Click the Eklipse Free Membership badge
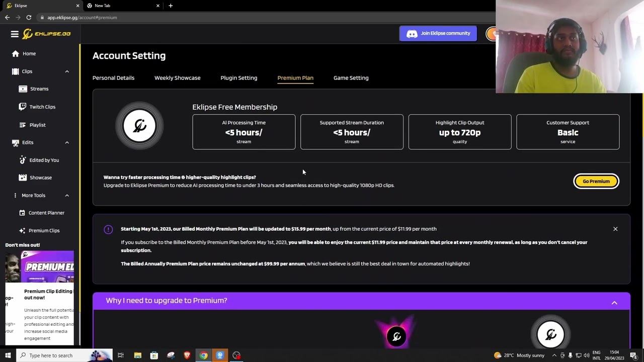This screenshot has width=644, height=362. 140,126
